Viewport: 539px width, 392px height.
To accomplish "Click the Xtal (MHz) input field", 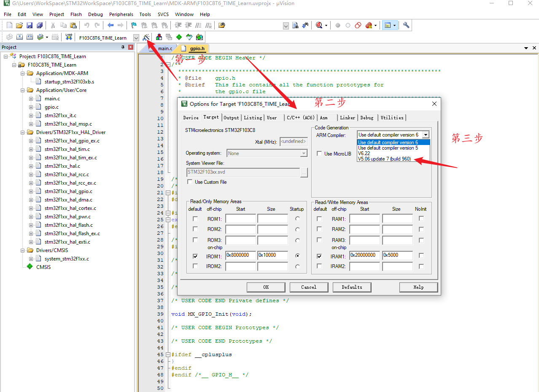I will click(294, 142).
